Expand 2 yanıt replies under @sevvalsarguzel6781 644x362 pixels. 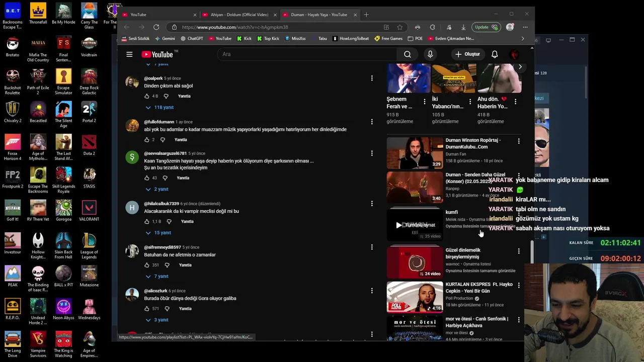157,189
